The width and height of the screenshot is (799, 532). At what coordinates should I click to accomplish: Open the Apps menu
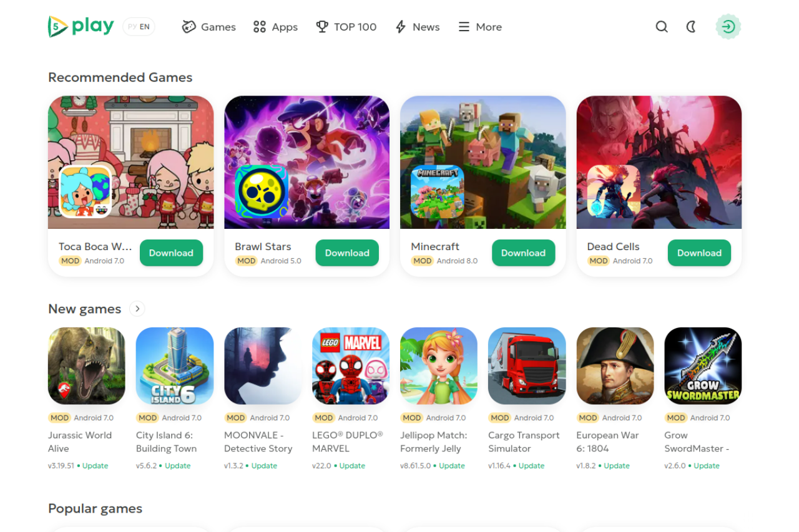coord(275,27)
